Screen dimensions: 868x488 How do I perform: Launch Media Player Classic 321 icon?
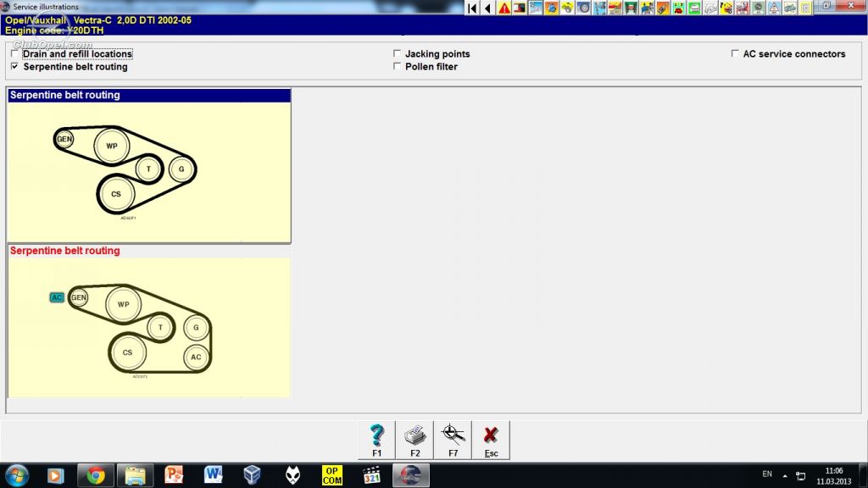[x=371, y=475]
